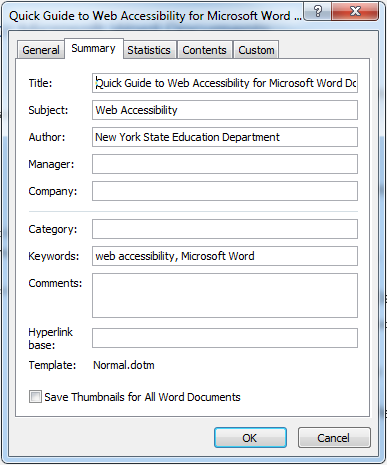This screenshot has height=465, width=387.
Task: Click the Normal.dotm template name
Action: click(124, 365)
